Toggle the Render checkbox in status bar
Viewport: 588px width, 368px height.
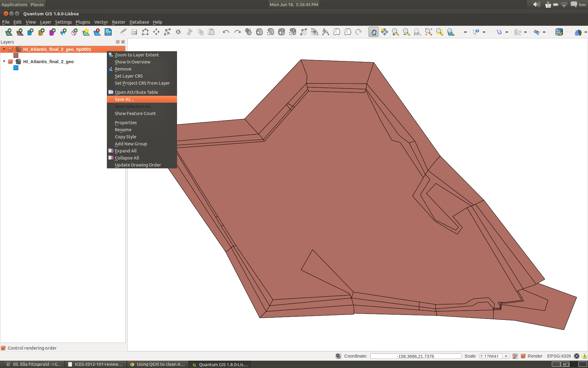point(523,356)
